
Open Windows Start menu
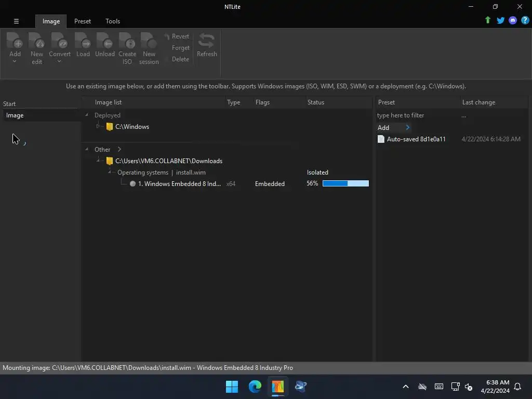[232, 387]
